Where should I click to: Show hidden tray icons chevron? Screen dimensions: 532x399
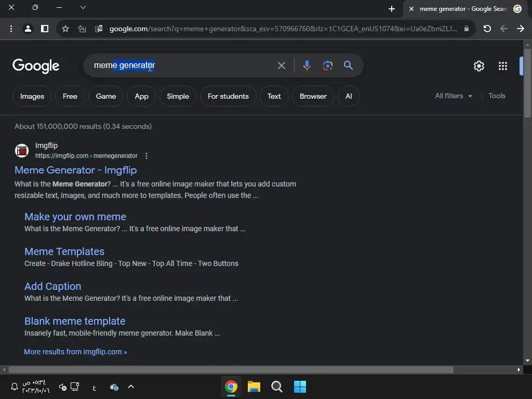coord(131,387)
